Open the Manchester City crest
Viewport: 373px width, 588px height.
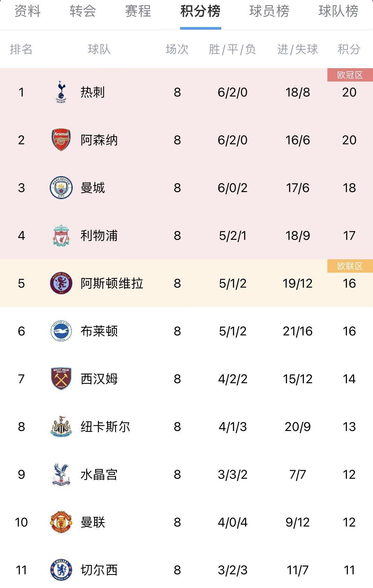coord(61,188)
